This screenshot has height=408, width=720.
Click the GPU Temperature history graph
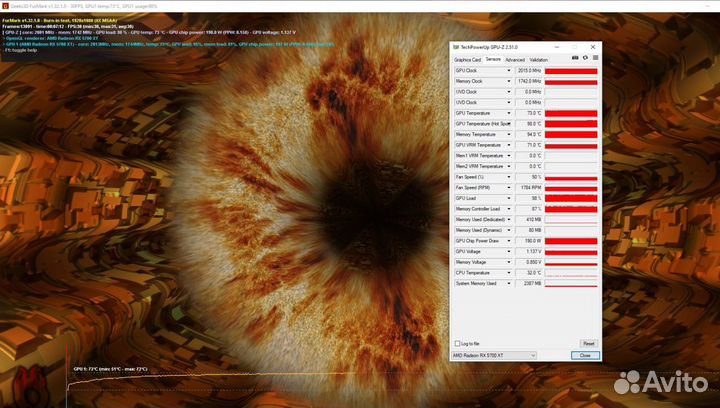pos(571,113)
